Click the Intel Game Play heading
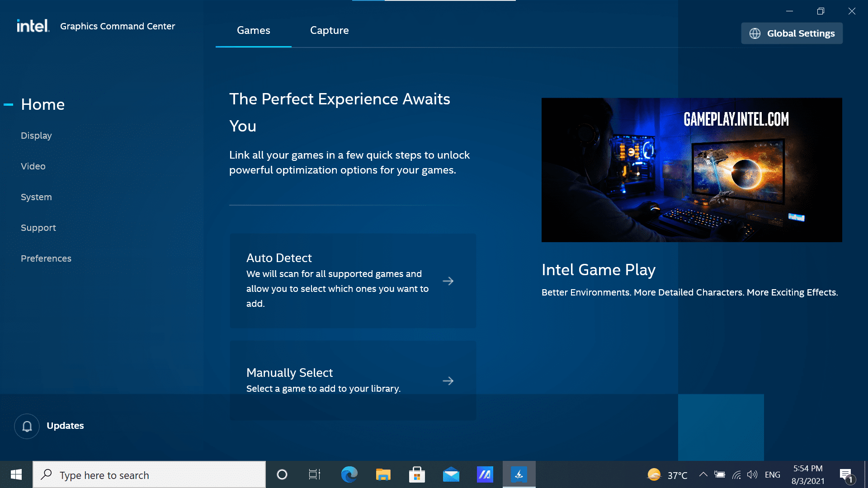 pos(599,270)
